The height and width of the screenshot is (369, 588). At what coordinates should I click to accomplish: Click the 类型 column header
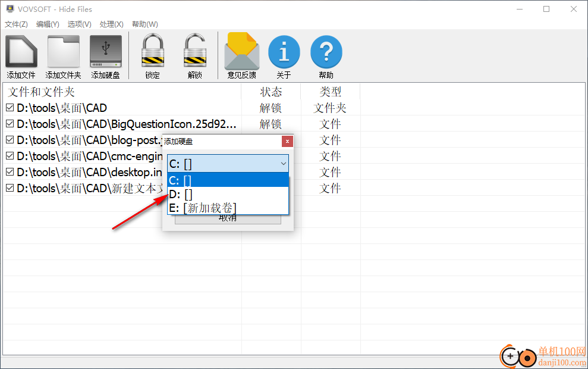point(331,92)
